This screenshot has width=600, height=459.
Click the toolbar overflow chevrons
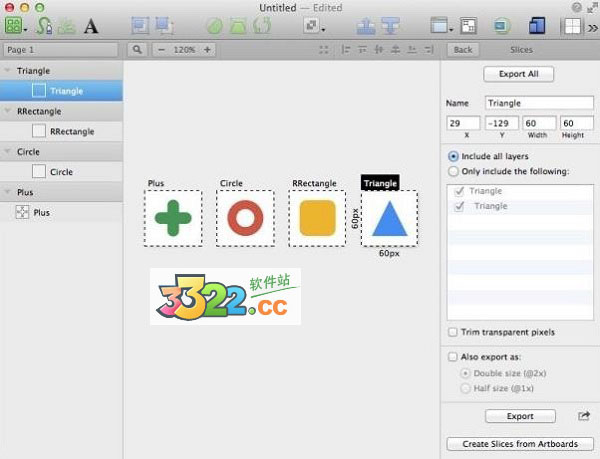tap(590, 26)
